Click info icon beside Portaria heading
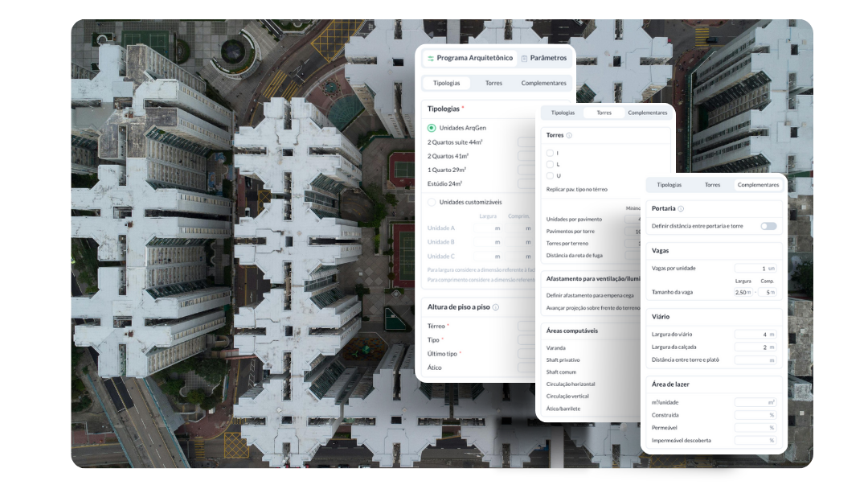Viewport: 868px width, 489px height. [x=681, y=209]
